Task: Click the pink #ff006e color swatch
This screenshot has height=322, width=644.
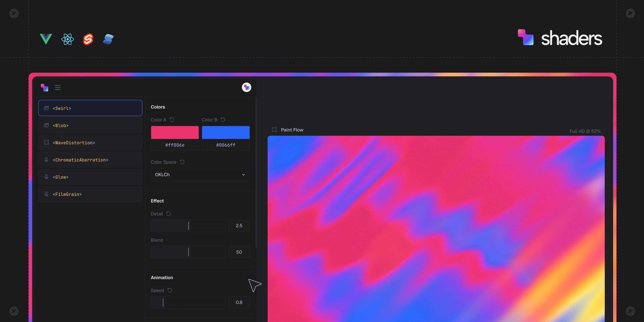Action: tap(175, 132)
